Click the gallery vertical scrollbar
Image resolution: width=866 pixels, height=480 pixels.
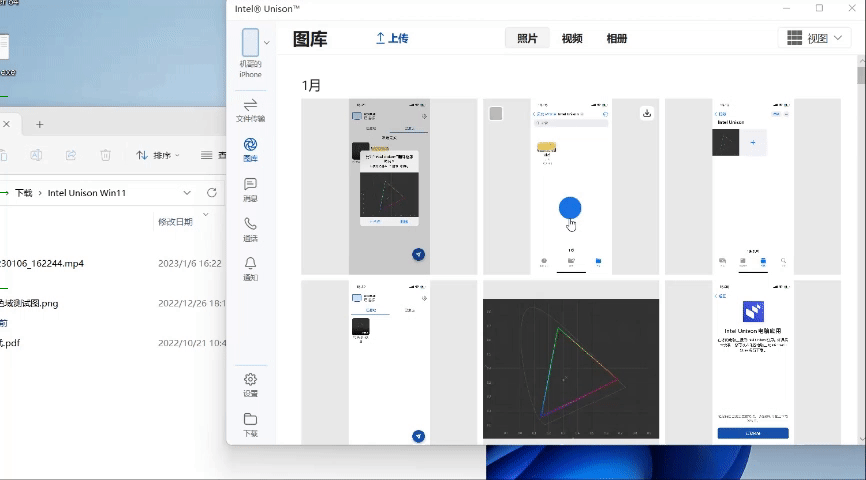pyautogui.click(x=861, y=75)
